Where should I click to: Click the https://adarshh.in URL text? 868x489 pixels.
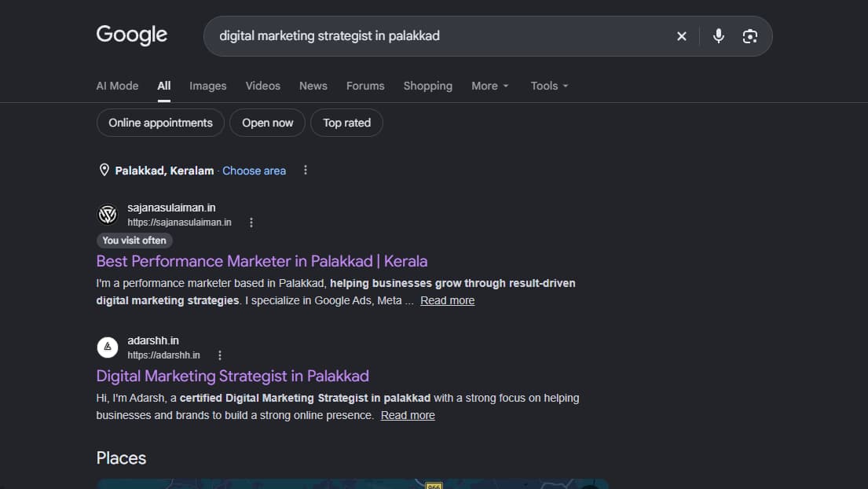coord(164,355)
